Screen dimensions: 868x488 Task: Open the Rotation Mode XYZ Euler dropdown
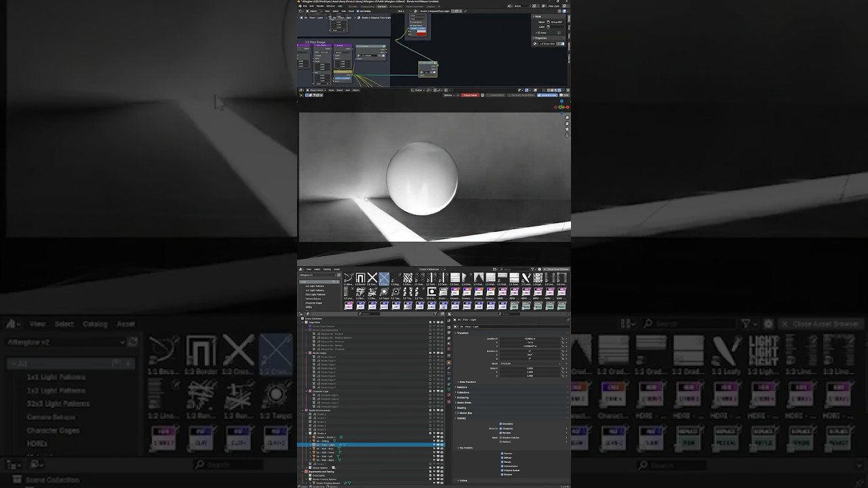532,363
